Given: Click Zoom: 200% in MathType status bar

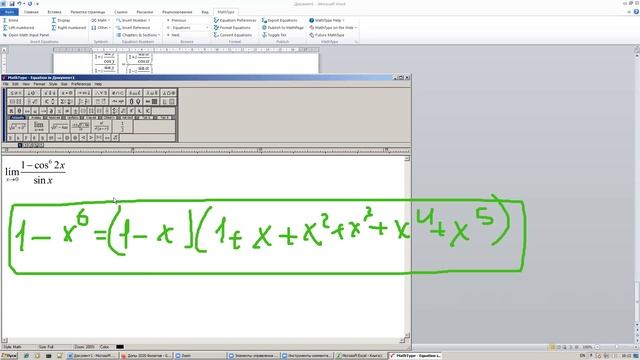Looking at the screenshot, I should [84, 347].
